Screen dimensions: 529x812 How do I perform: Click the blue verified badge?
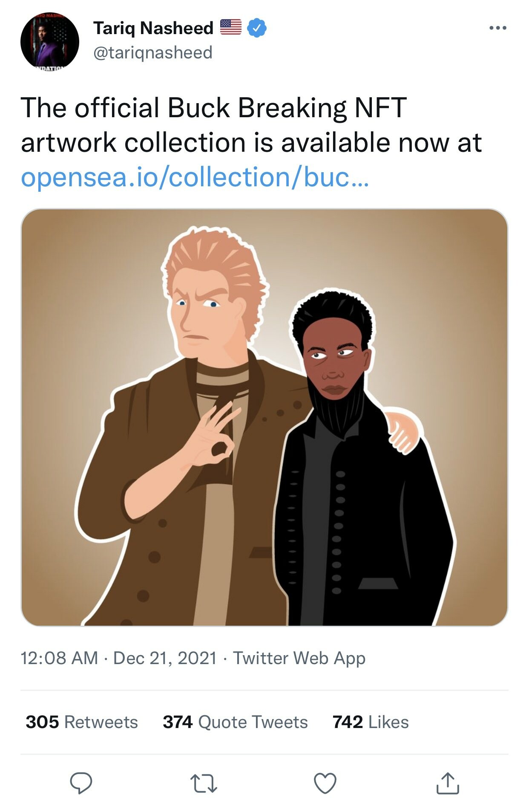click(x=257, y=28)
